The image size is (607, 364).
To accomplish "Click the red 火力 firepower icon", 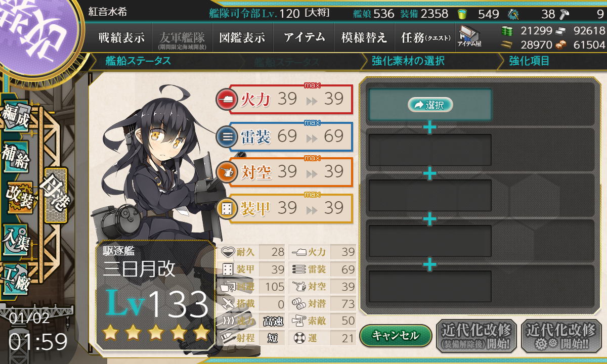I will click(x=225, y=99).
